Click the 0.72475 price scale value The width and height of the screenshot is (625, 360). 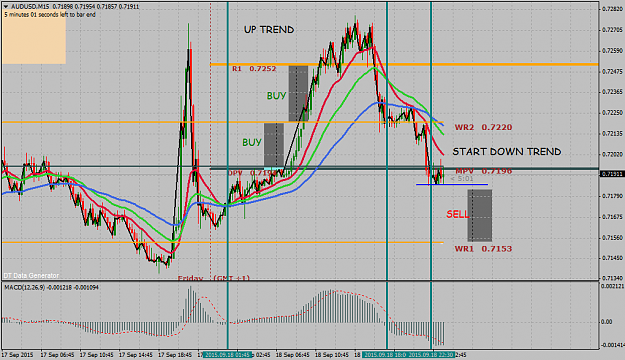612,71
